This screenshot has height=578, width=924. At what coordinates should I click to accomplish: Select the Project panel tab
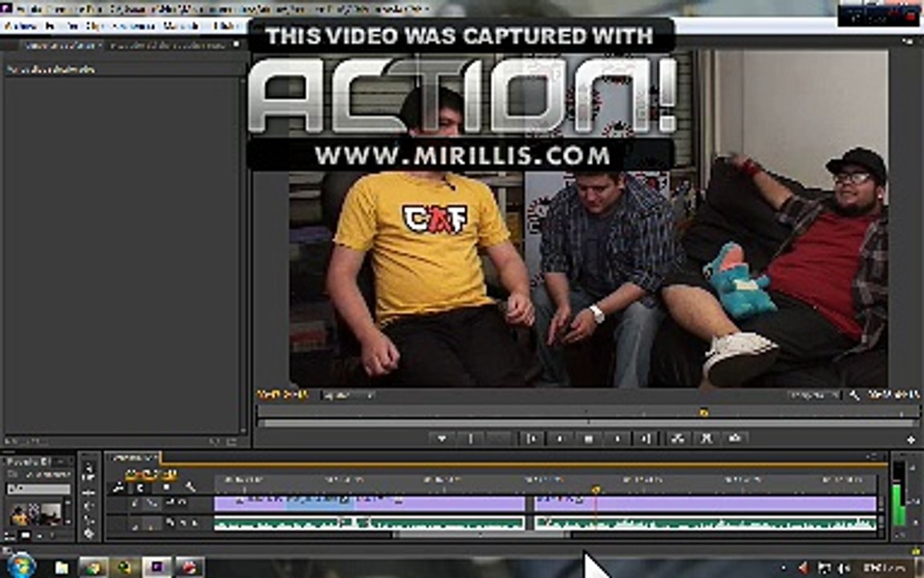point(30,462)
